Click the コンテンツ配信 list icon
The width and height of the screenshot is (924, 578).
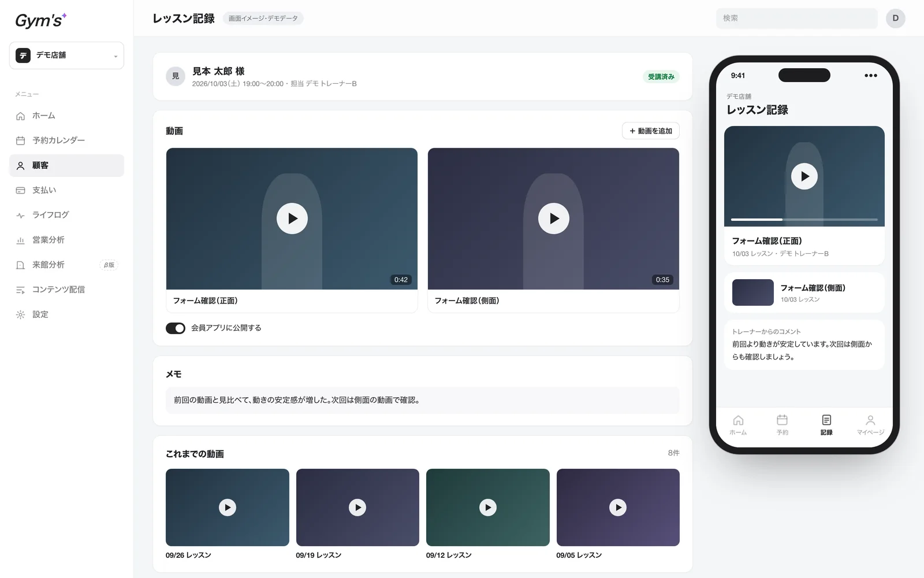(x=21, y=290)
